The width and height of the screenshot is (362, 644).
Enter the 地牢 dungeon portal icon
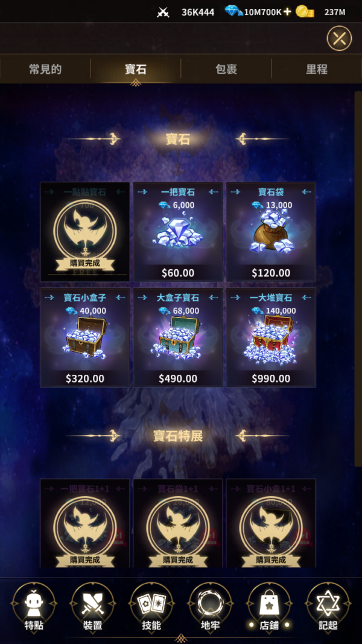[210, 607]
